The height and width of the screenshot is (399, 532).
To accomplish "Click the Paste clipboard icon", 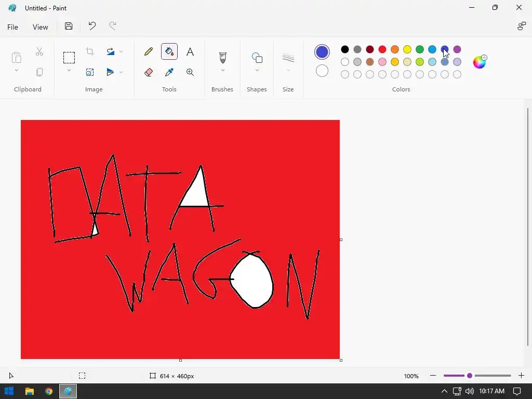I will [16, 57].
